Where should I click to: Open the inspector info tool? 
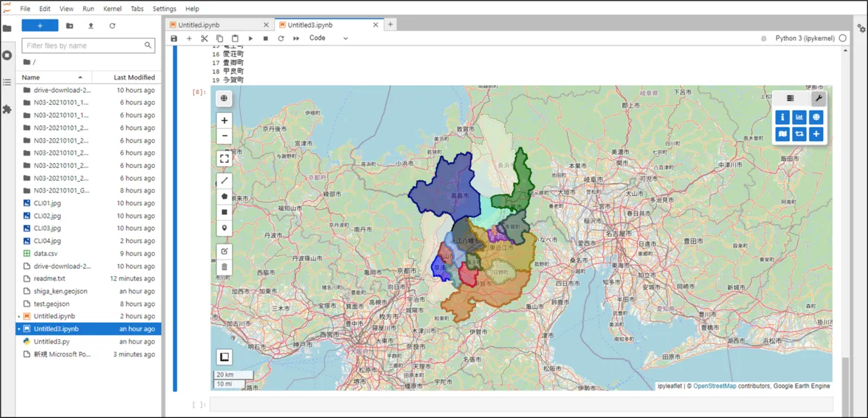[781, 117]
